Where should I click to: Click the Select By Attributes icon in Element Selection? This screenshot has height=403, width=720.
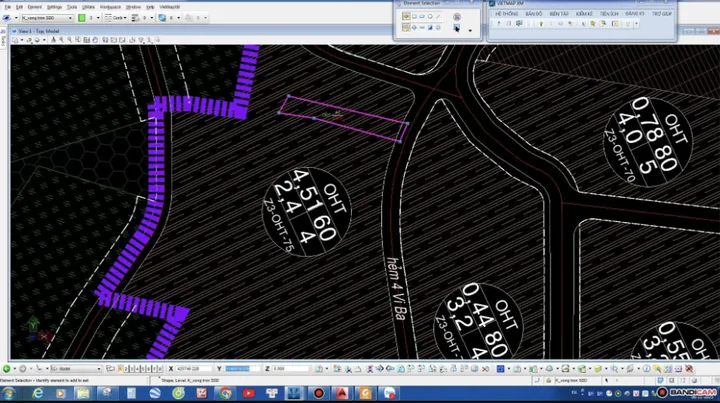click(456, 28)
